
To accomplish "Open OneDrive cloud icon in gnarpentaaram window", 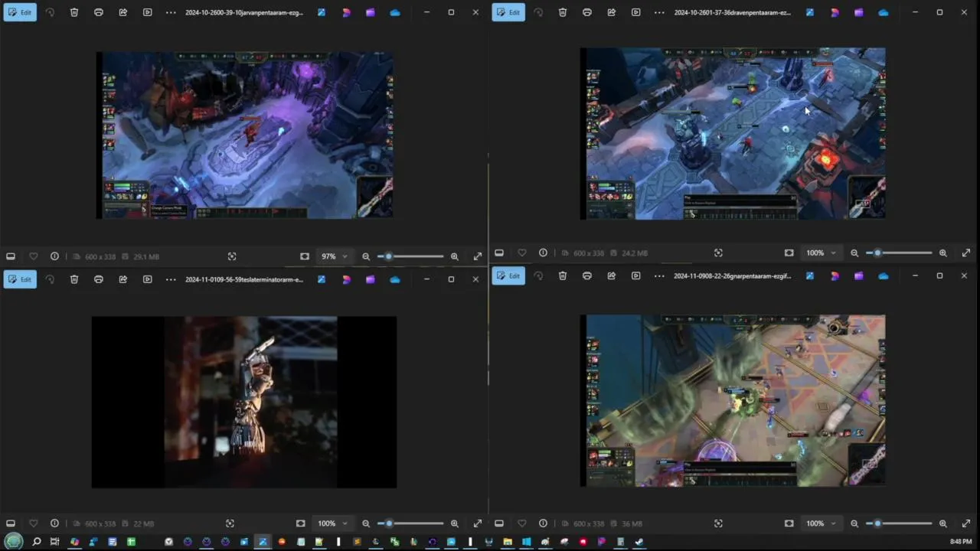I will click(884, 275).
